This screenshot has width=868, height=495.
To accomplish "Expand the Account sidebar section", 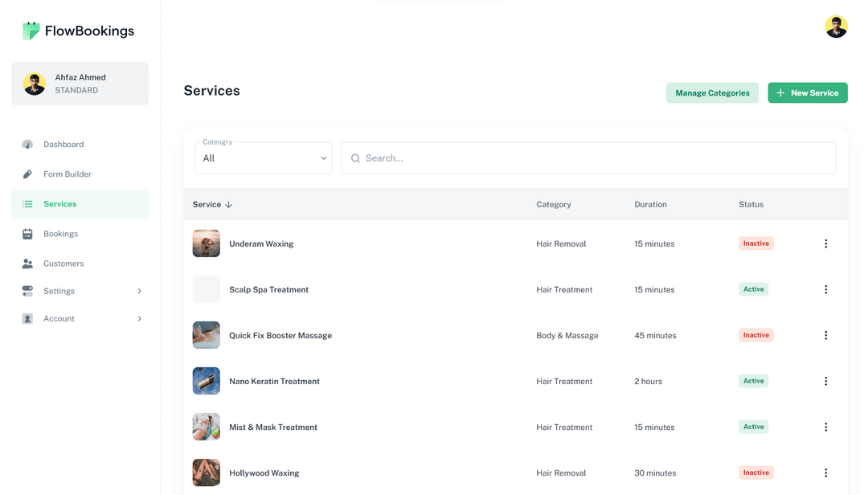I will pyautogui.click(x=138, y=318).
